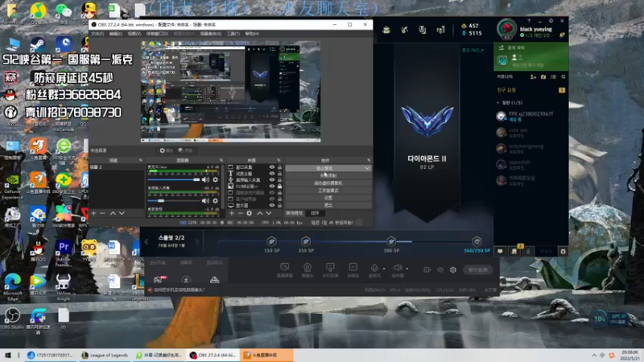This screenshot has height=362, width=644.
Task: Mute the first mixer channel speaker
Action: point(205,179)
